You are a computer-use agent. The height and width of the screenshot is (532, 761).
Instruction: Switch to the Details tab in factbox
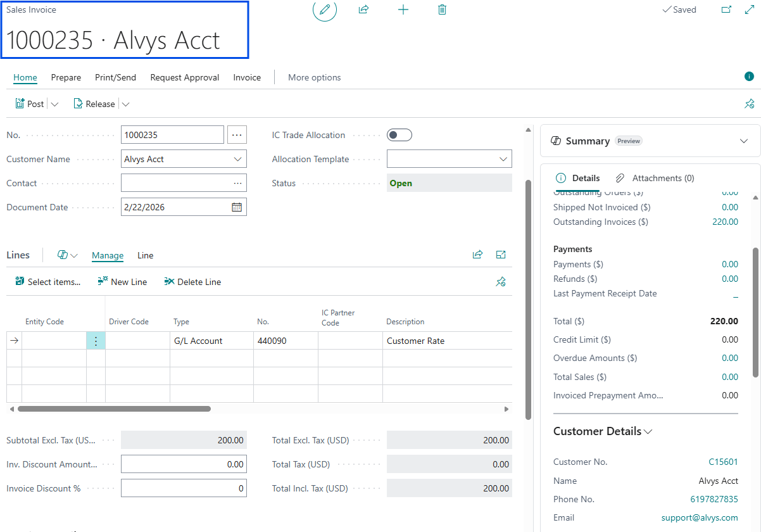pos(577,178)
